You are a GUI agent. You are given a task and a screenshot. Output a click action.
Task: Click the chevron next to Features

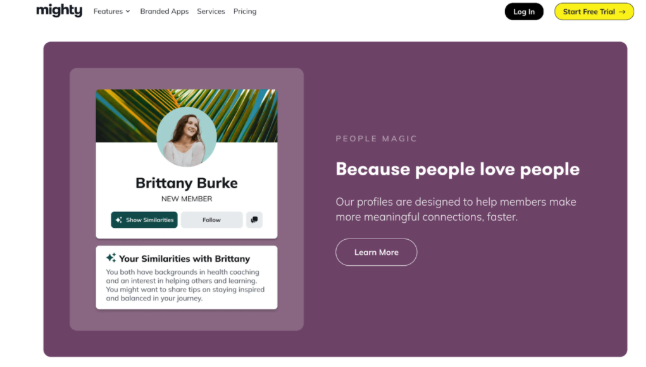point(128,12)
